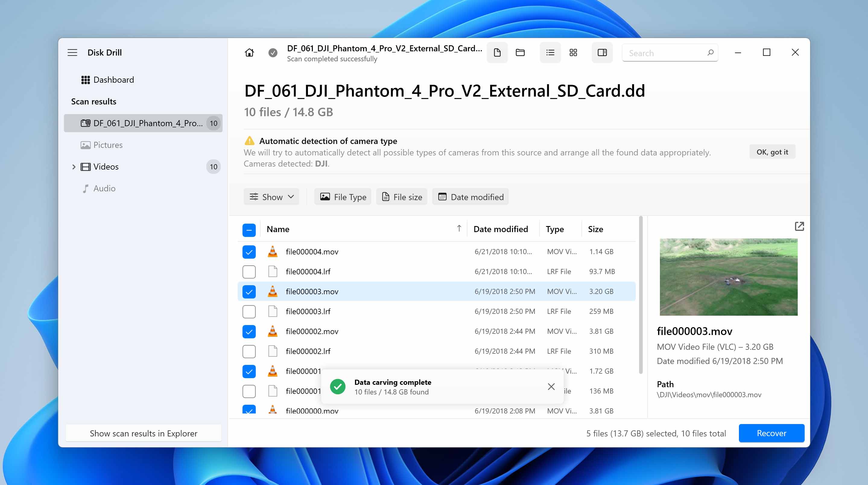The image size is (868, 485).
Task: Select list view layout icon
Action: click(x=550, y=53)
